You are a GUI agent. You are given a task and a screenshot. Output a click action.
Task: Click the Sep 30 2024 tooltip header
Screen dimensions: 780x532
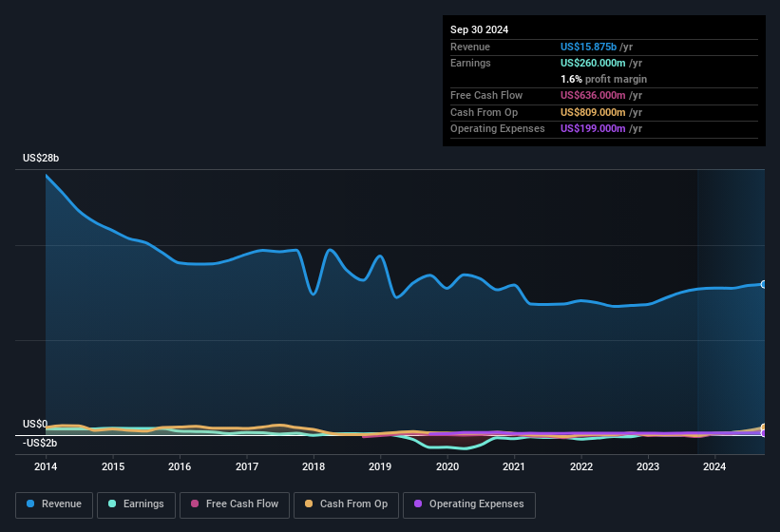[x=479, y=29]
